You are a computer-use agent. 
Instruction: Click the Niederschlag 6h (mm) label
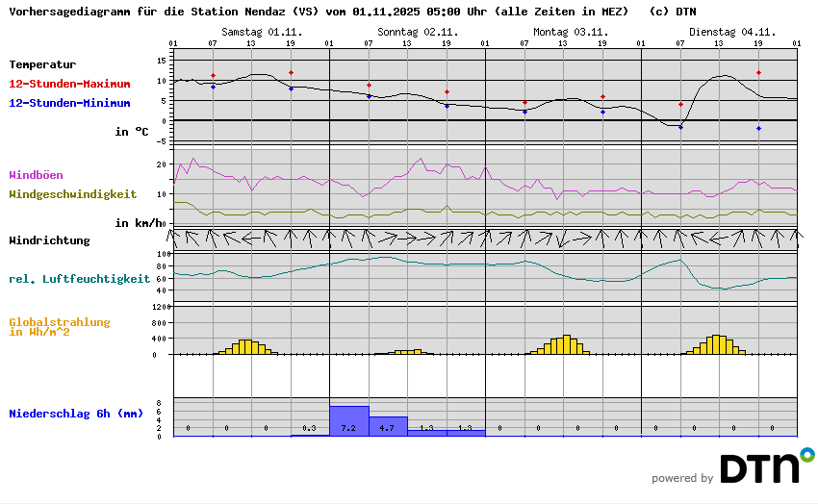tap(75, 414)
